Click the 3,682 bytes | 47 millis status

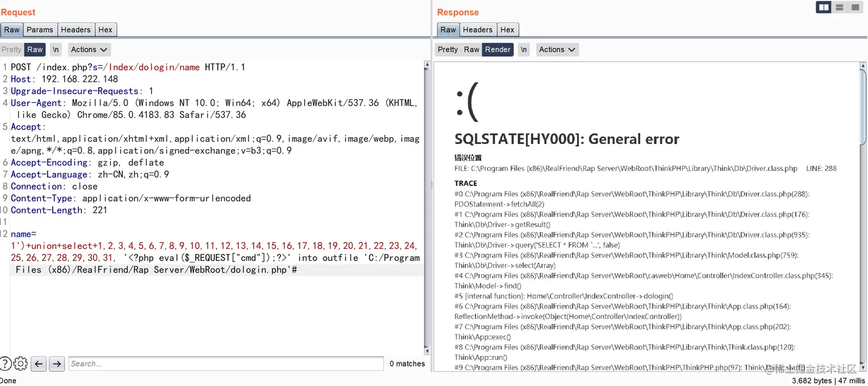coord(828,381)
